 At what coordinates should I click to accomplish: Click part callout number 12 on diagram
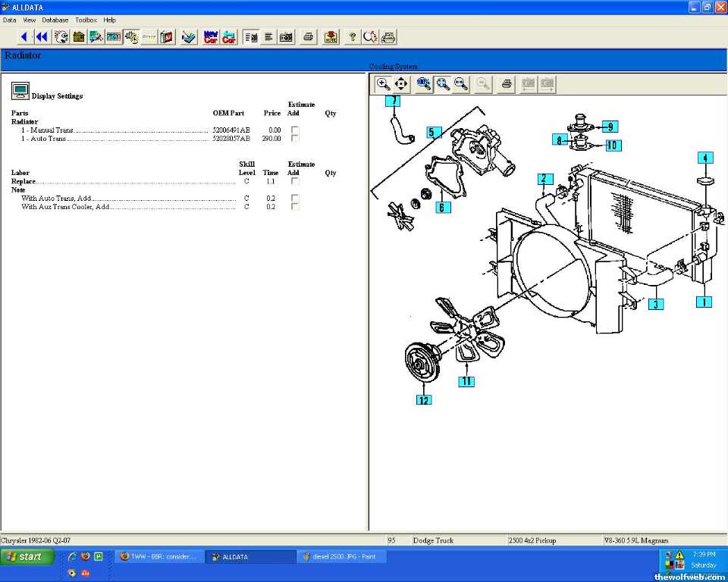point(423,399)
